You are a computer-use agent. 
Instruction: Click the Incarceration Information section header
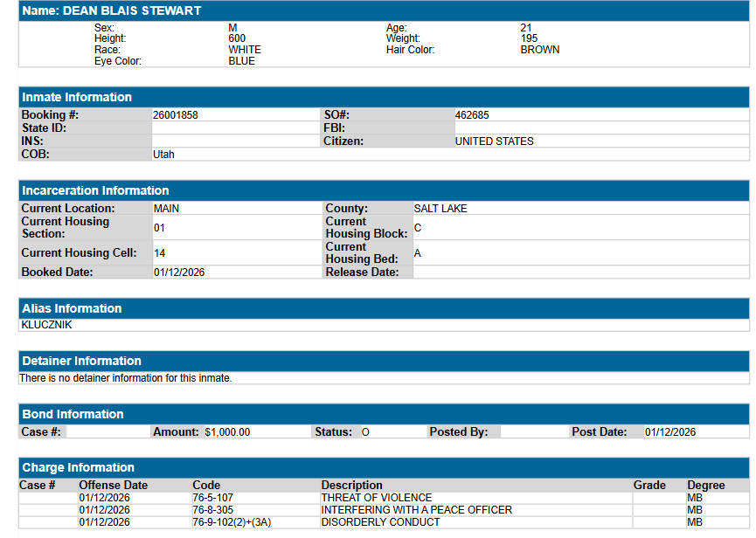click(95, 190)
